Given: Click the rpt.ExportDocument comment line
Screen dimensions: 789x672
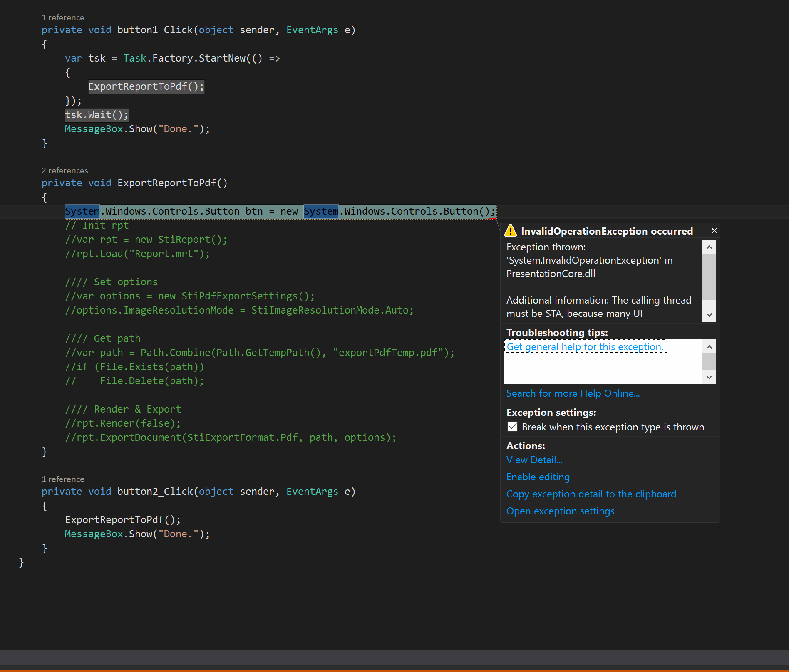Looking at the screenshot, I should click(231, 437).
